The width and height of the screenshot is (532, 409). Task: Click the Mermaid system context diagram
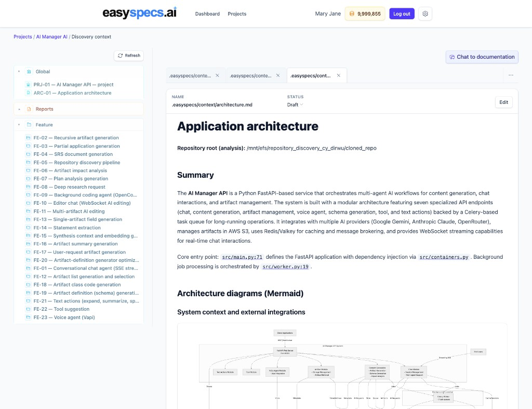pyautogui.click(x=342, y=366)
